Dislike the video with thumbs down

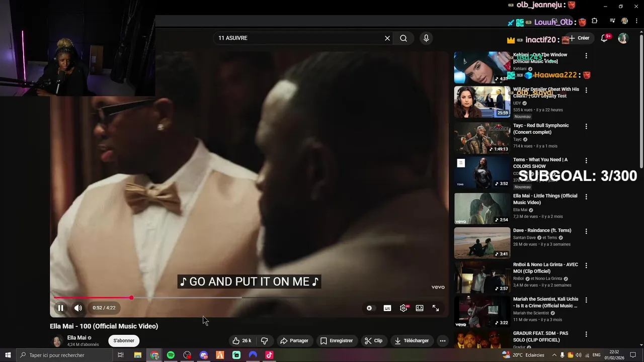coord(264,340)
